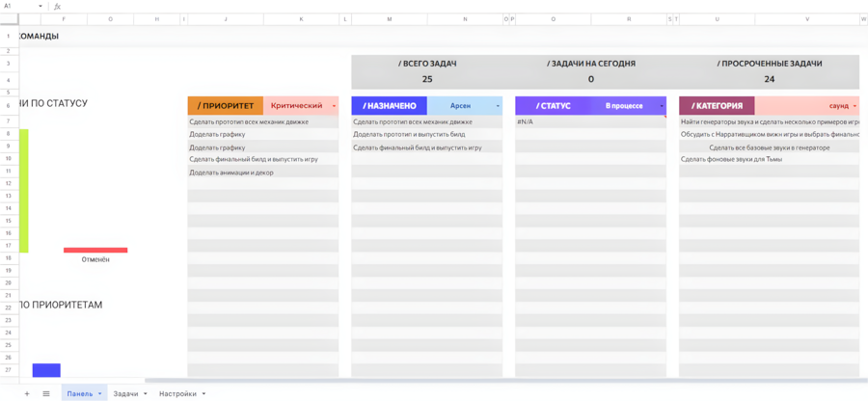Click the НИ ПО СТАТУСУ chart title
The image size is (868, 401).
(53, 103)
